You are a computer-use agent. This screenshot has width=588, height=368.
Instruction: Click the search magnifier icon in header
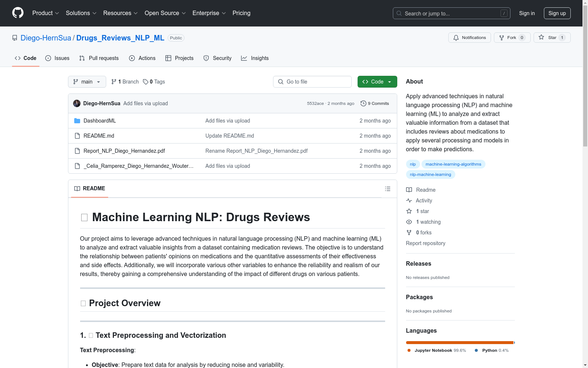point(399,13)
